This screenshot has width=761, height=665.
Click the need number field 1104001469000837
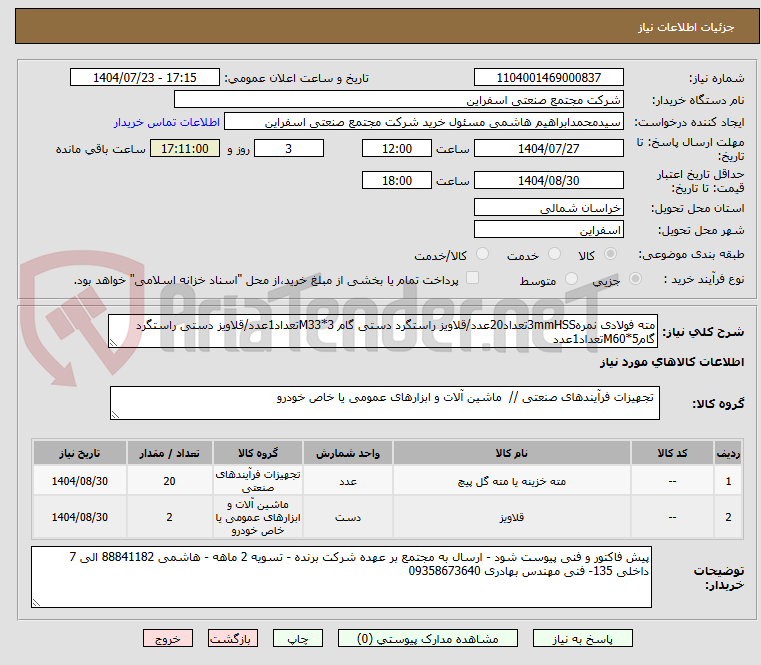[x=548, y=78]
